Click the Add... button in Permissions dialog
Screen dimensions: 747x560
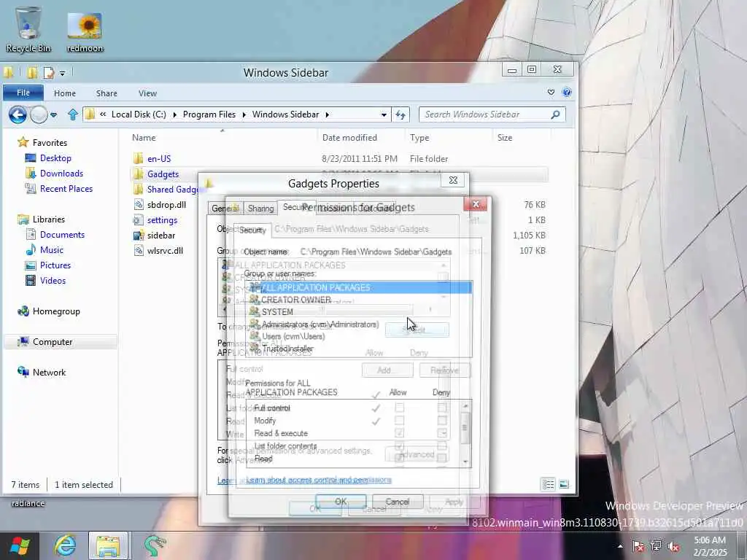(x=387, y=370)
